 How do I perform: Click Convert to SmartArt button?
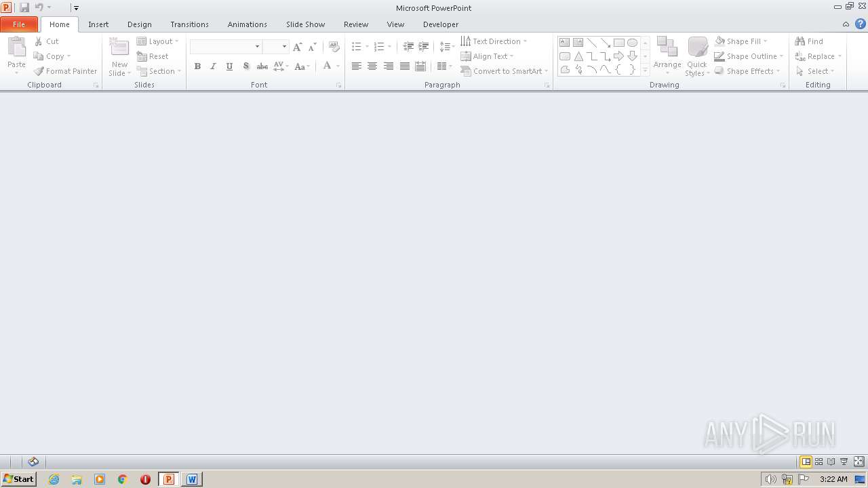point(505,71)
